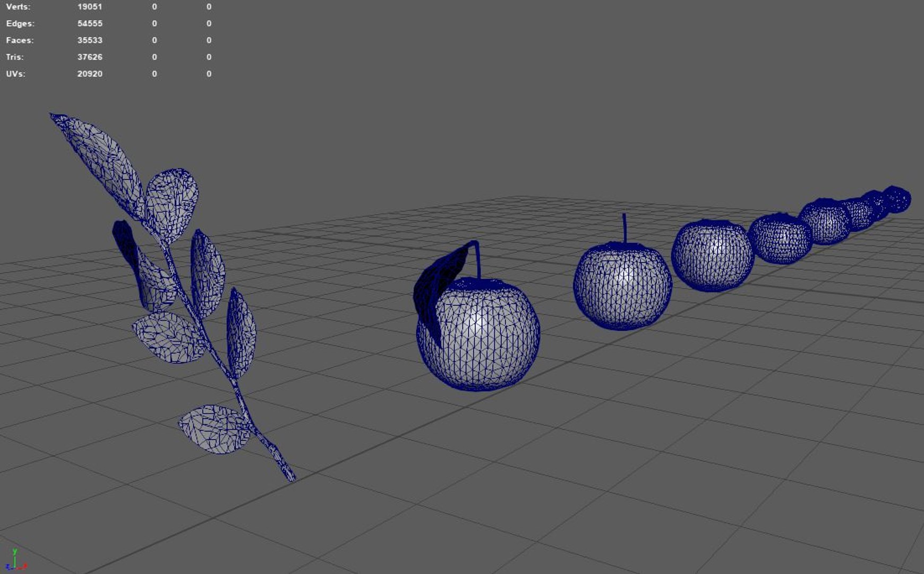
Task: Click the Verts: label
Action: click(x=18, y=7)
